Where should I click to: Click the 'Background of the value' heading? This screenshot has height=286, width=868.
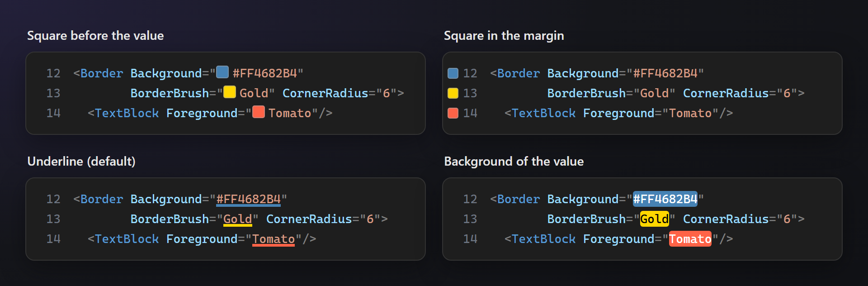[x=514, y=162]
